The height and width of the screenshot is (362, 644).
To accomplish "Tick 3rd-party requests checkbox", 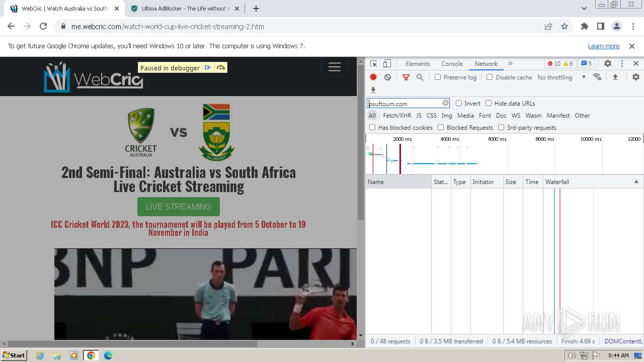I will tap(501, 127).
